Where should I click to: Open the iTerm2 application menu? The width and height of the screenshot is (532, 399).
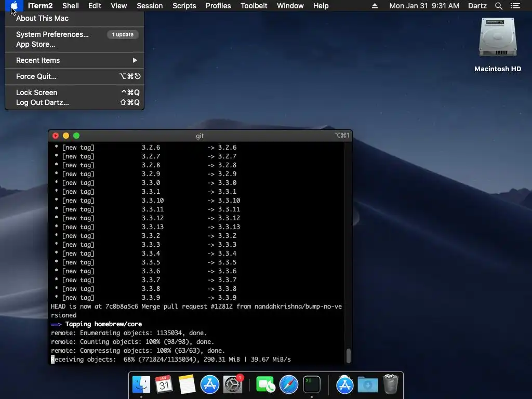[40, 6]
